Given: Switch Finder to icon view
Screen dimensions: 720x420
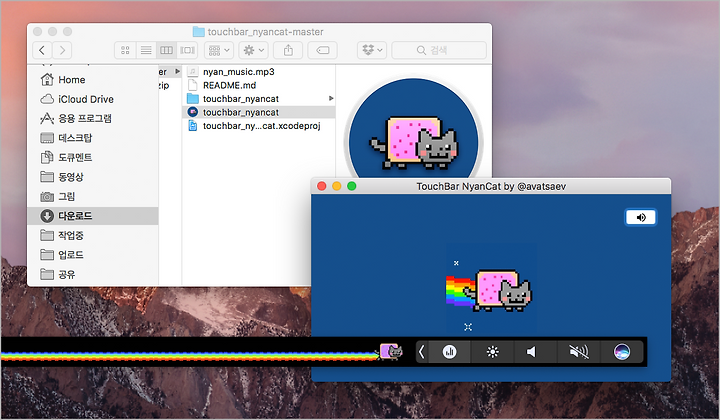Looking at the screenshot, I should point(125,50).
